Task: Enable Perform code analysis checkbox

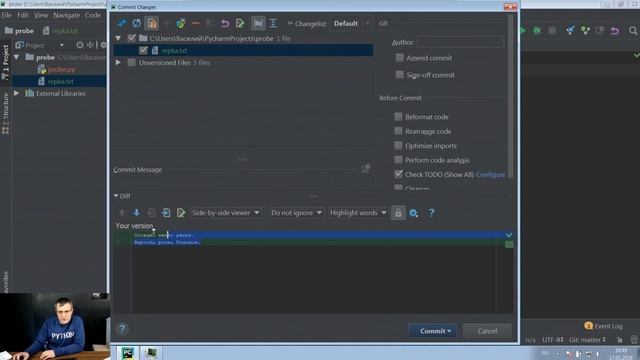Action: click(x=398, y=160)
